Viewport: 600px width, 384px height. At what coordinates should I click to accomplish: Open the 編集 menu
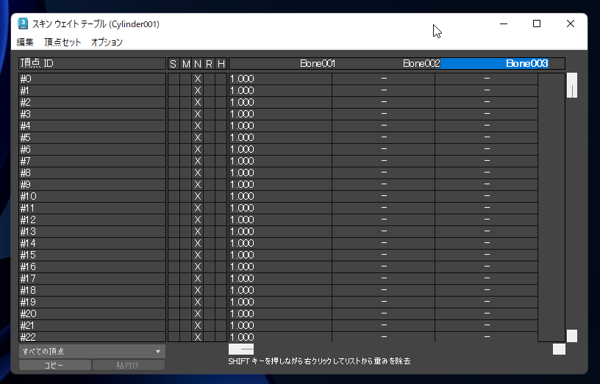click(25, 42)
